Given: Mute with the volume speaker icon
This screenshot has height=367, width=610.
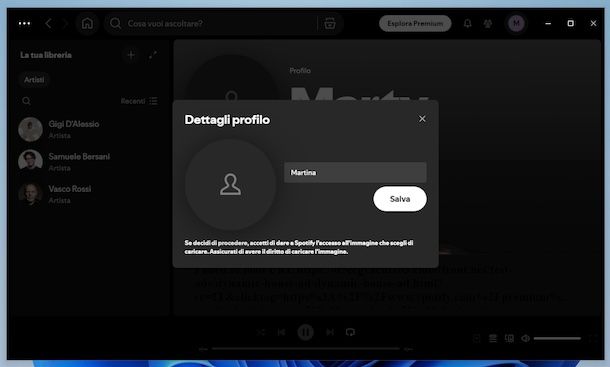Looking at the screenshot, I should tap(525, 339).
